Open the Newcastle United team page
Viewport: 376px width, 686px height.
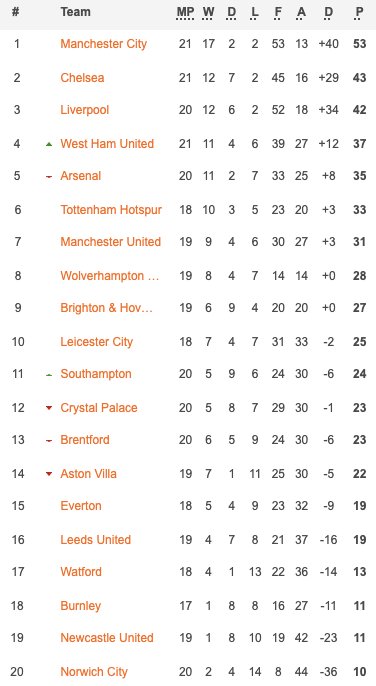[x=107, y=638]
